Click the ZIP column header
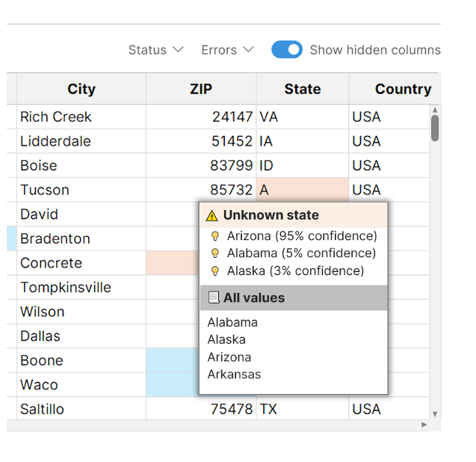Viewport: 476px width, 462px height. [x=201, y=89]
